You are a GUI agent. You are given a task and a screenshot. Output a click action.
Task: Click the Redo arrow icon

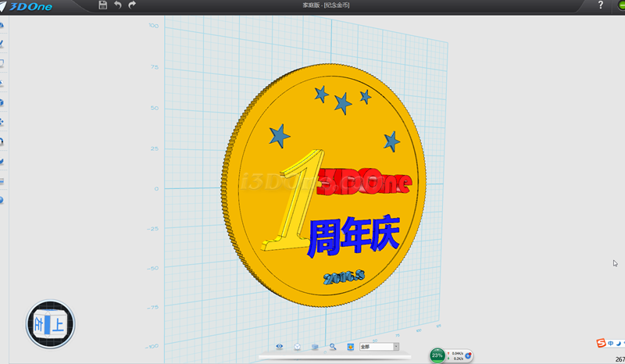click(132, 5)
